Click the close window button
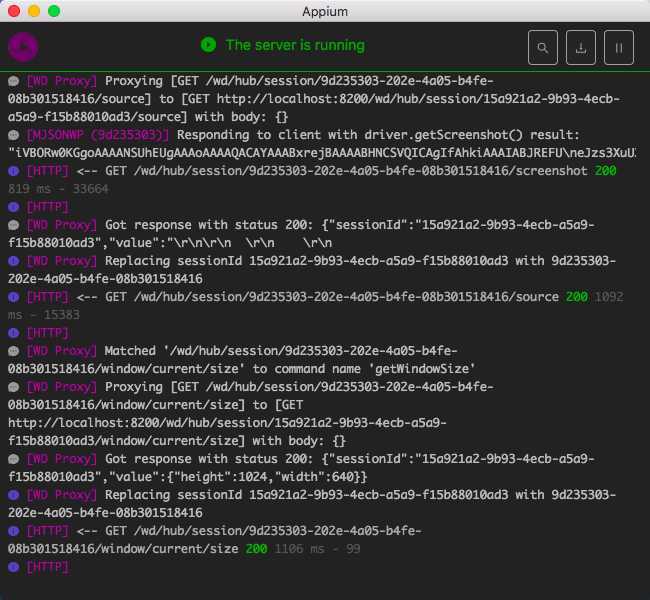This screenshot has width=650, height=600. [x=14, y=11]
